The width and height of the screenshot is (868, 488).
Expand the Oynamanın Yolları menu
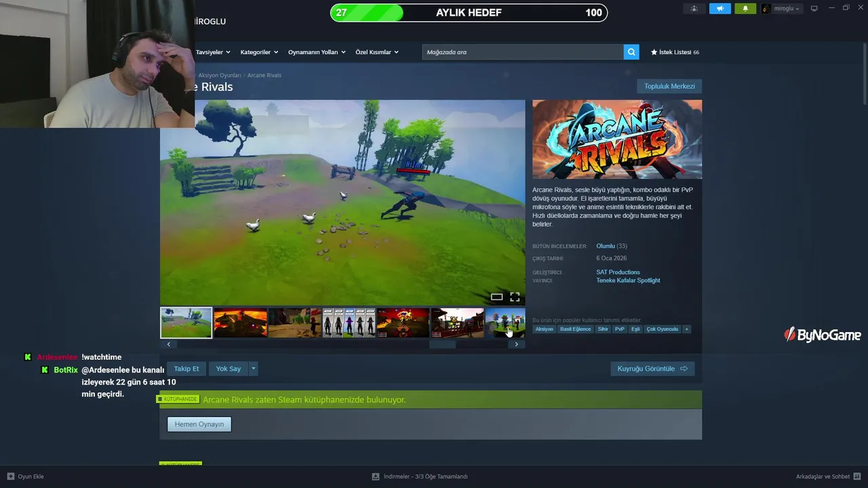317,52
